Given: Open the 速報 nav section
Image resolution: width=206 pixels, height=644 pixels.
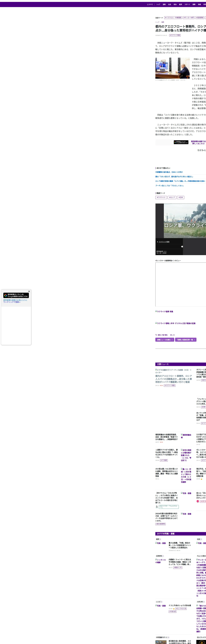Looking at the screenshot, I should pos(164,5).
